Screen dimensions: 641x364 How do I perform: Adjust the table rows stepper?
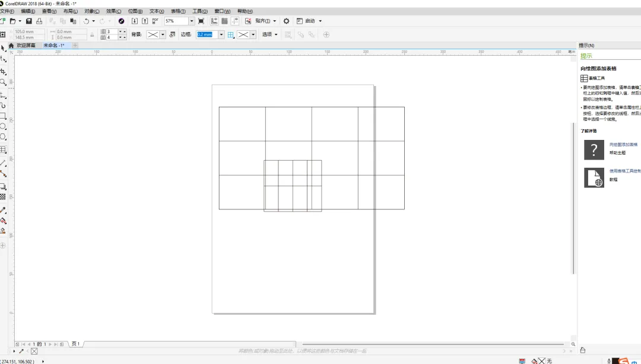(122, 31)
